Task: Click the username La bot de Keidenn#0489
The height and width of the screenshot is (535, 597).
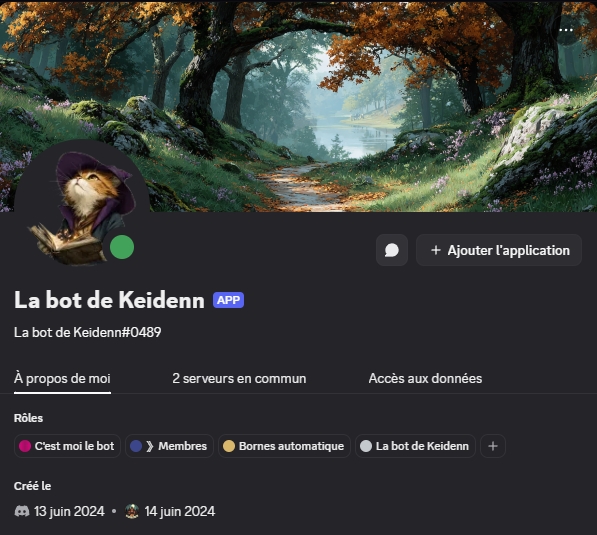Action: tap(88, 332)
